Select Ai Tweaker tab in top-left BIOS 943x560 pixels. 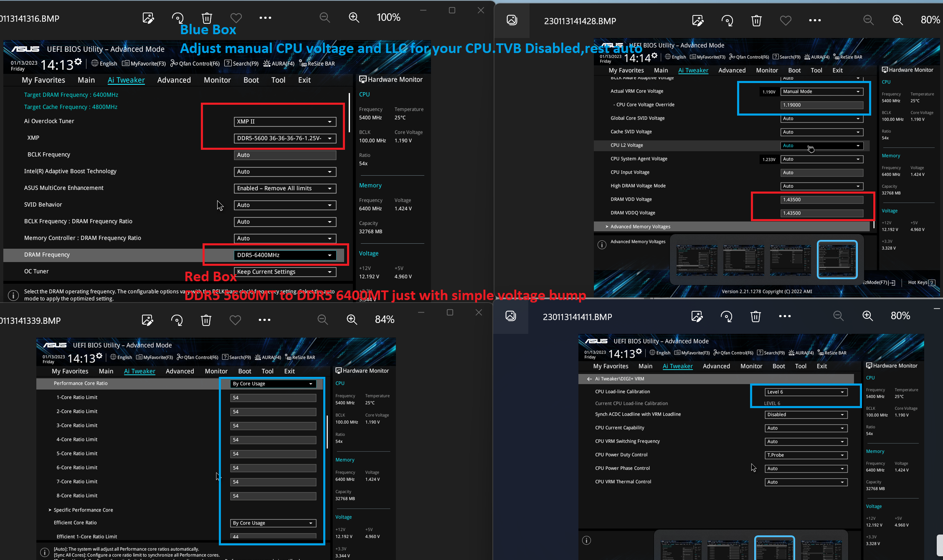pos(126,80)
